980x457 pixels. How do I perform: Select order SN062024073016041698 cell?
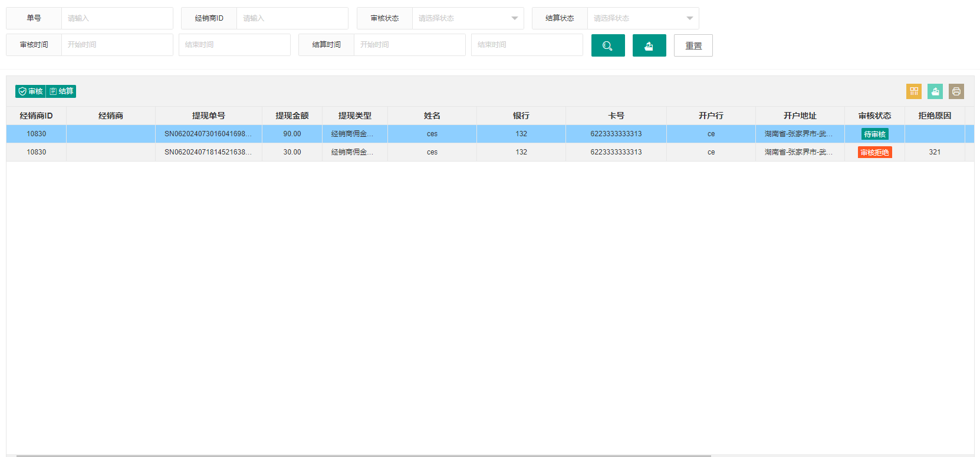(x=209, y=134)
